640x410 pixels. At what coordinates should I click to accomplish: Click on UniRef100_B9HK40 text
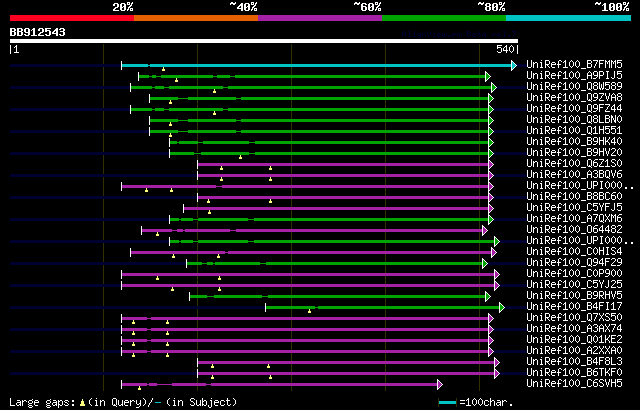pyautogui.click(x=574, y=142)
